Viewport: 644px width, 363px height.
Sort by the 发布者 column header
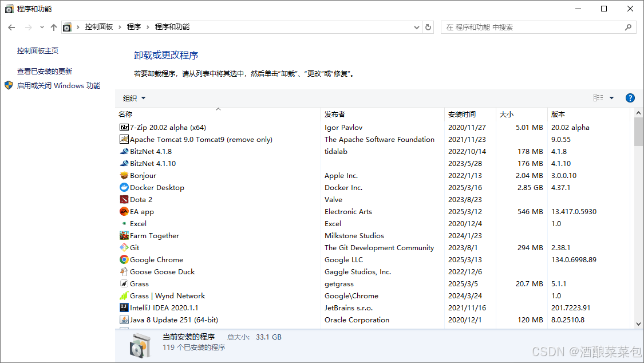click(382, 114)
